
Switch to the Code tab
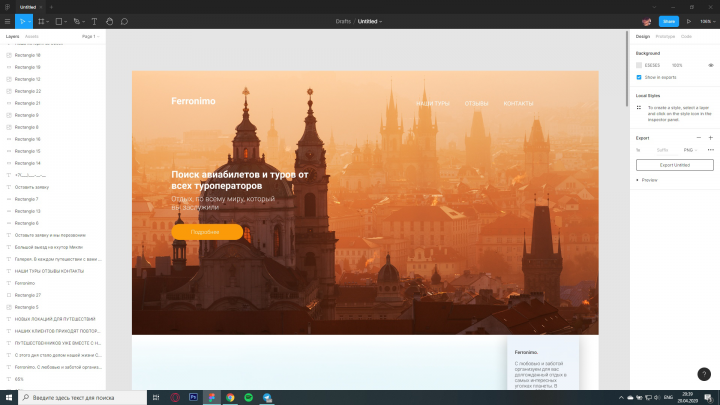pos(686,36)
